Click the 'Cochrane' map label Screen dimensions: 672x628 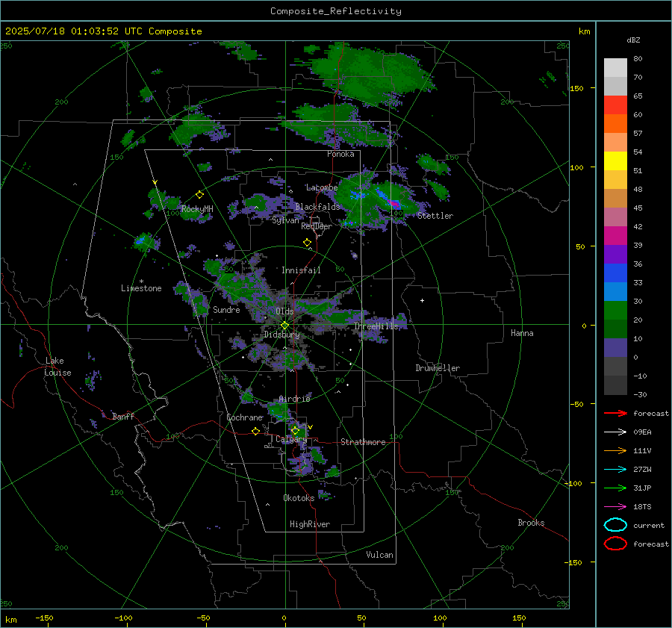244,417
